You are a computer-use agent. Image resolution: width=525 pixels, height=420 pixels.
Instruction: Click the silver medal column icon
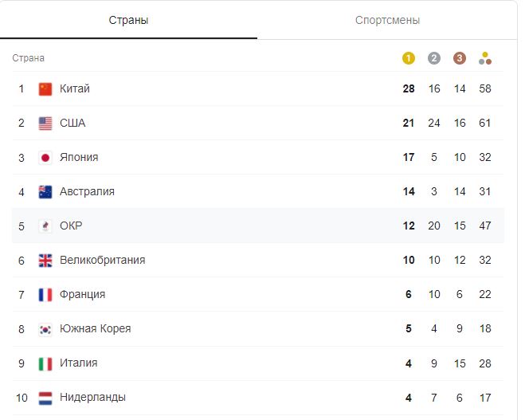tap(434, 58)
